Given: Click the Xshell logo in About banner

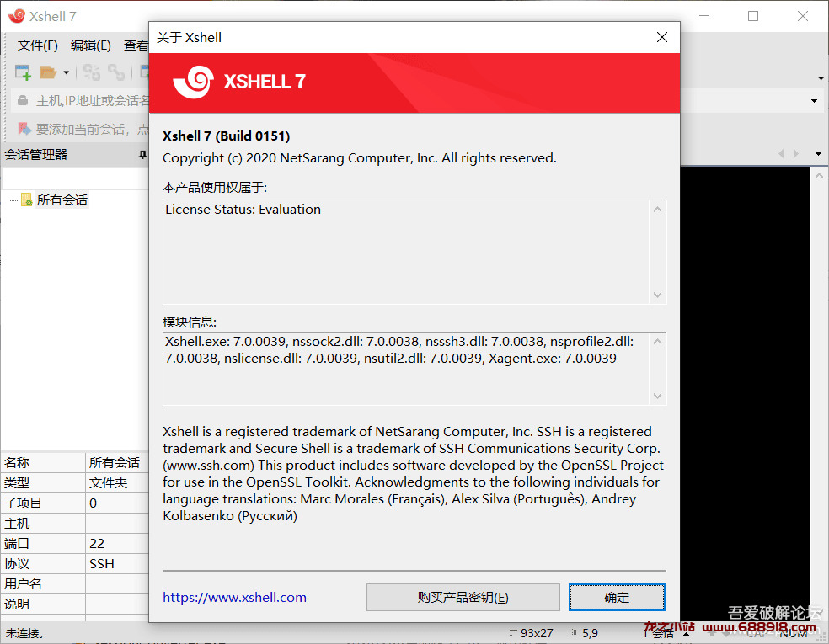Looking at the screenshot, I should click(194, 82).
